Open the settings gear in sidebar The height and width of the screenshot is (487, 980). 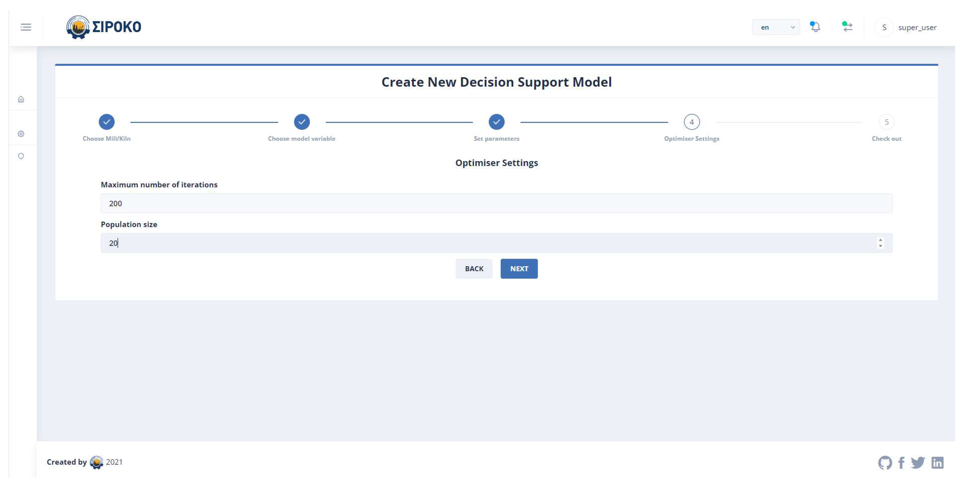[21, 134]
